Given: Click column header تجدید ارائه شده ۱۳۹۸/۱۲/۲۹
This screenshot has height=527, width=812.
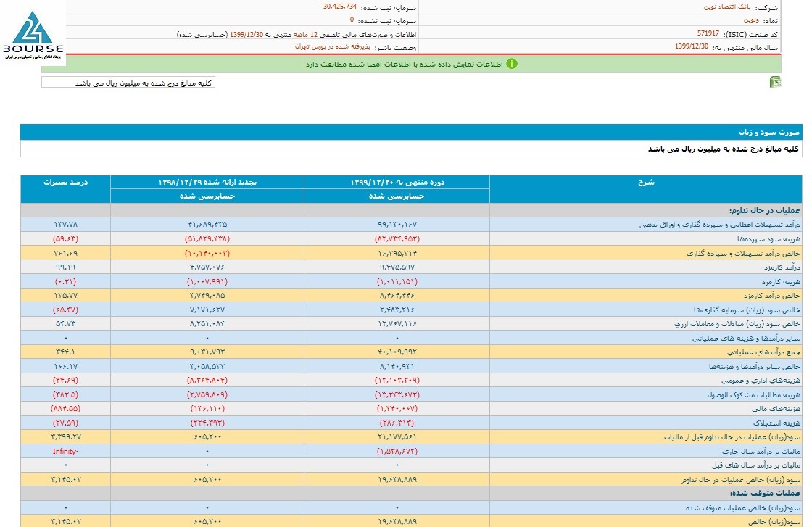Looking at the screenshot, I should point(207,182).
